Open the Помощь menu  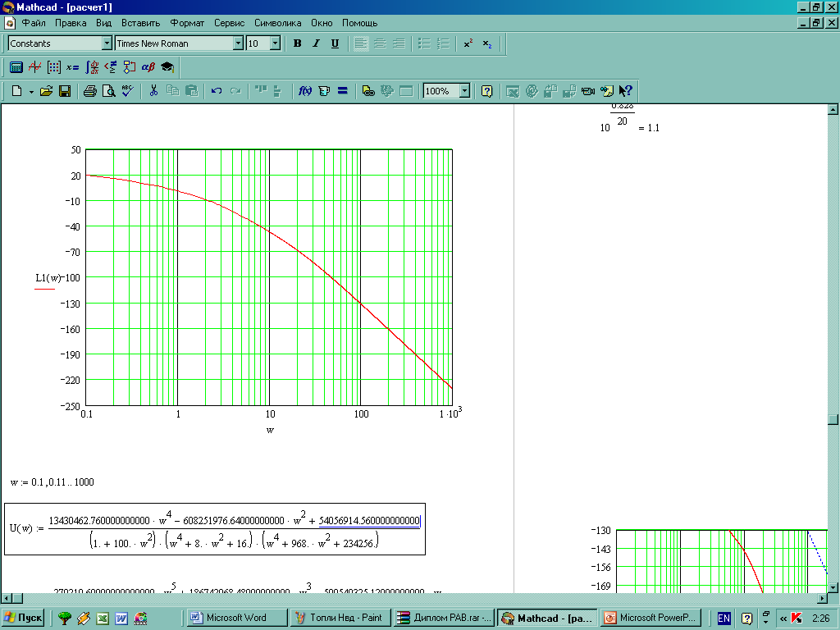tap(360, 23)
